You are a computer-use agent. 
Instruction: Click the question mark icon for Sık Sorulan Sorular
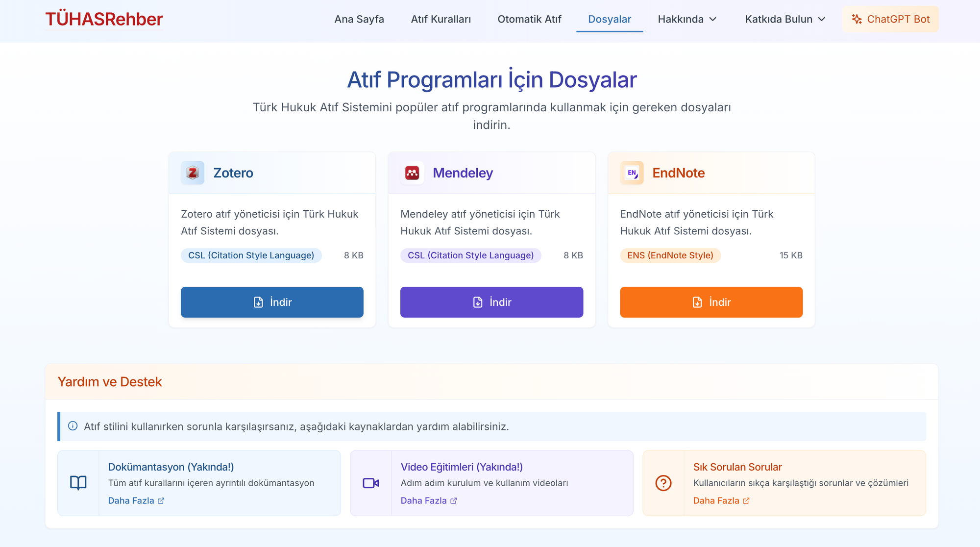663,483
